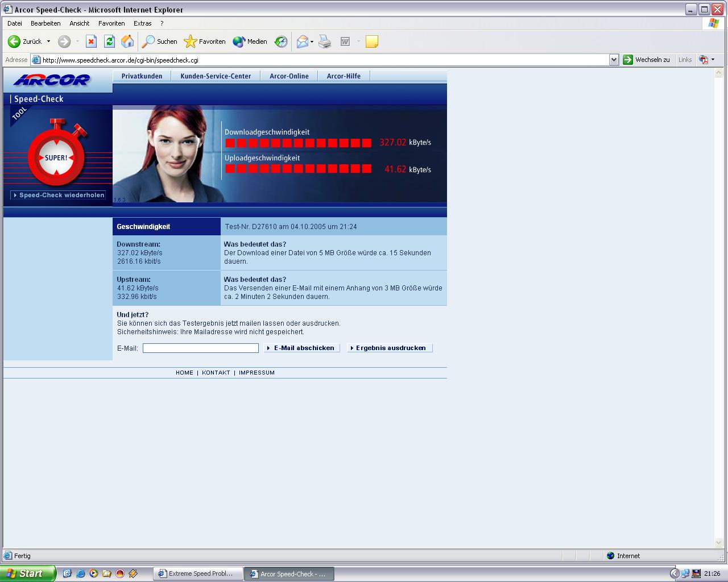Open back button history dropdown arrow
The height and width of the screenshot is (582, 728).
pyautogui.click(x=48, y=41)
